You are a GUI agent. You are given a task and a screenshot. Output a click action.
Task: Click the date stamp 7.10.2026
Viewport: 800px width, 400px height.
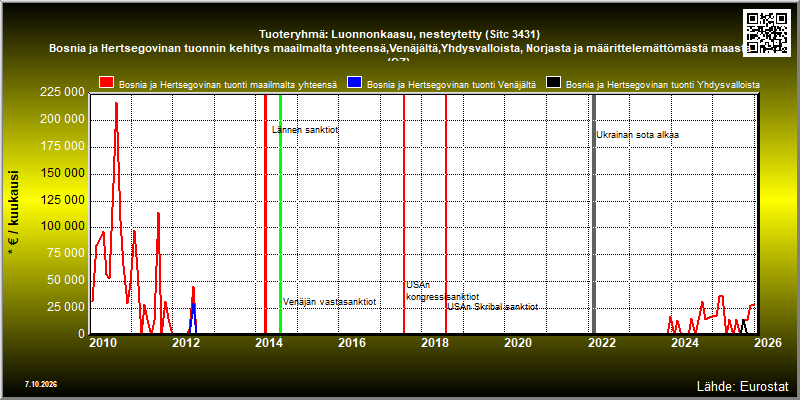(41, 384)
